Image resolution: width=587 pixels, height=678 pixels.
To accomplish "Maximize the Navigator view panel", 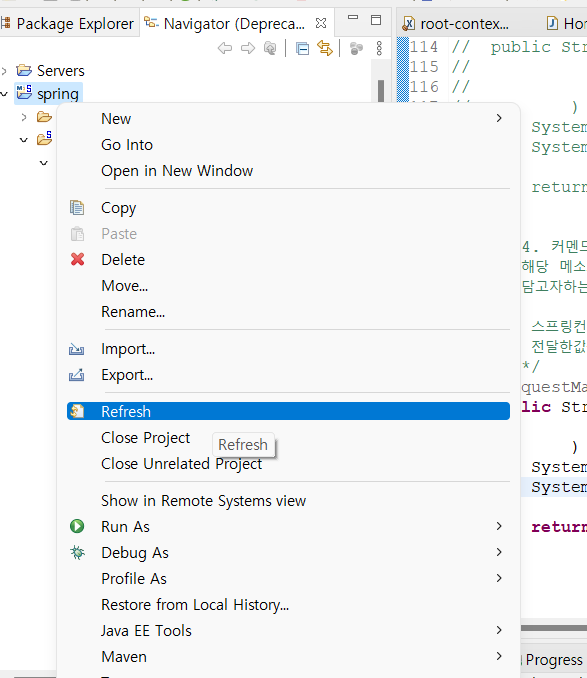I will point(376,20).
